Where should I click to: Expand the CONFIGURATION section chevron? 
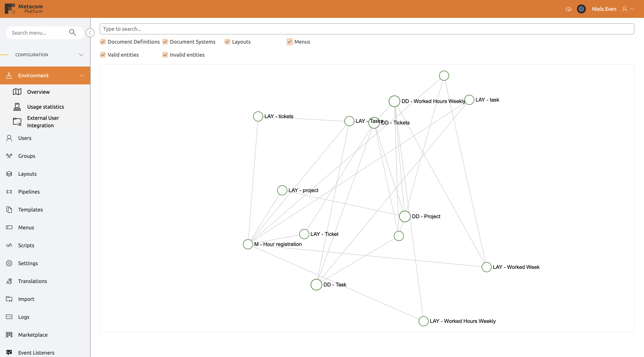tap(81, 55)
